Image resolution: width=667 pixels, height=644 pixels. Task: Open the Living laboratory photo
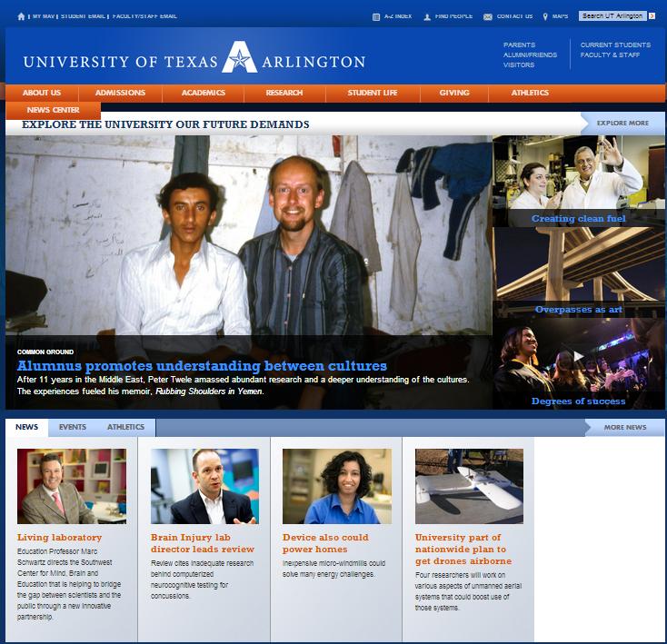[x=72, y=486]
